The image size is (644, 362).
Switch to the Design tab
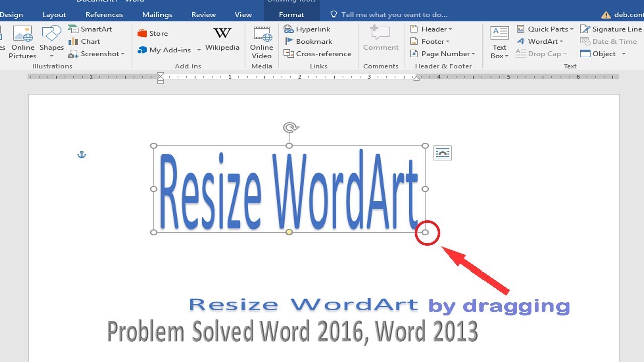[11, 15]
